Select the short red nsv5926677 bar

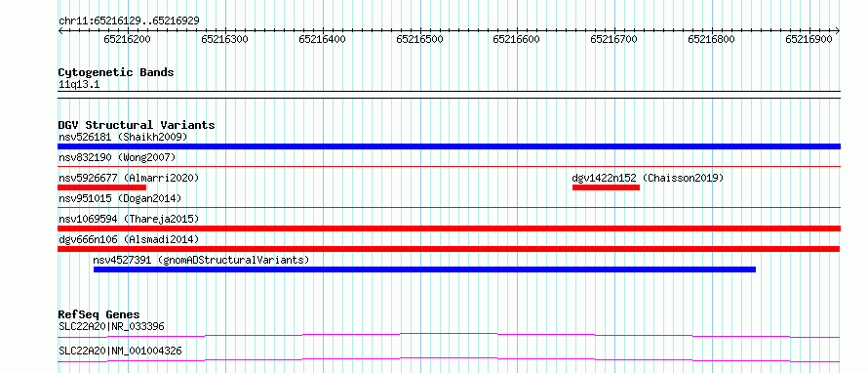101,187
